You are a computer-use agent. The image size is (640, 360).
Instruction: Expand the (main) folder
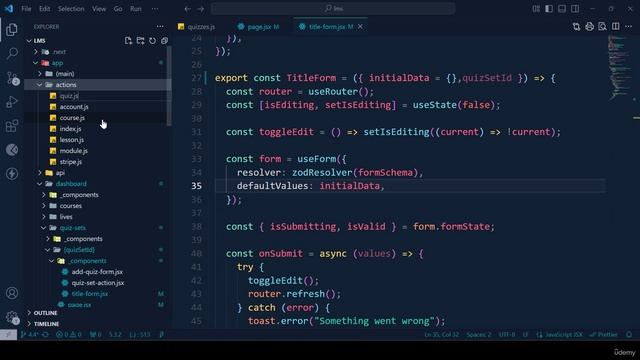tap(40, 74)
